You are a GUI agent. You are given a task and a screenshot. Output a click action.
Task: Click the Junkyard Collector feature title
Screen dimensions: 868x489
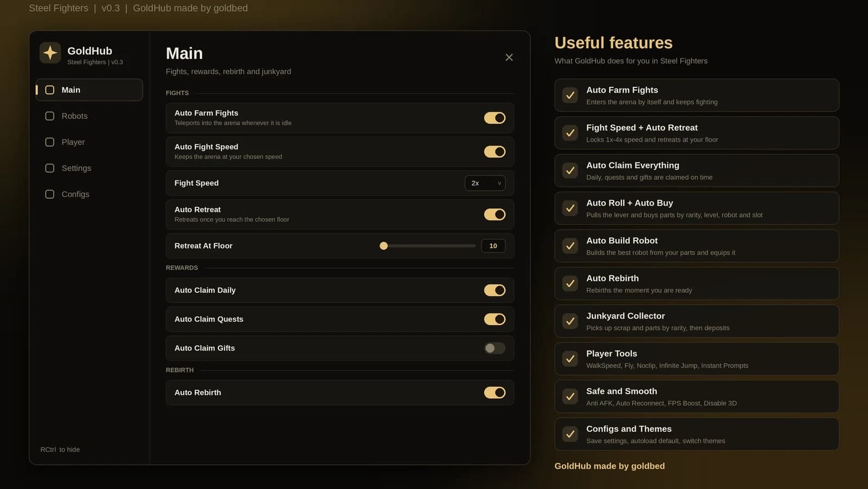pyautogui.click(x=625, y=316)
